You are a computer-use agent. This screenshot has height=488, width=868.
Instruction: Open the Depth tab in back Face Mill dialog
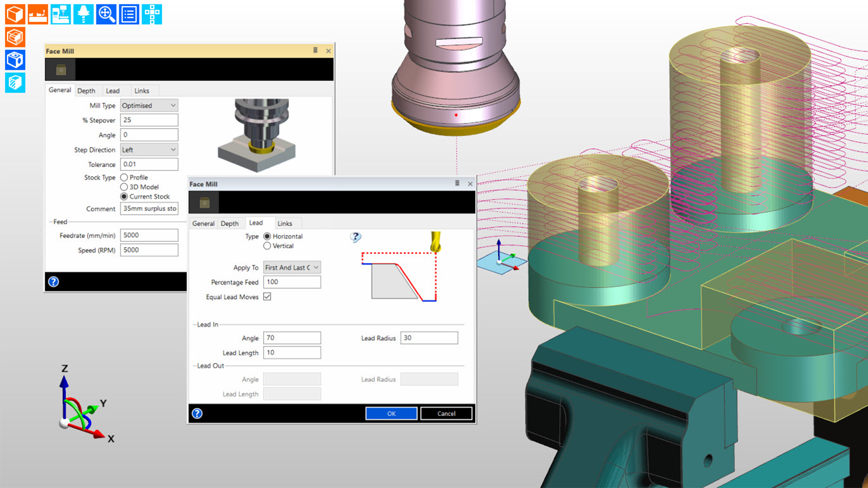(86, 91)
